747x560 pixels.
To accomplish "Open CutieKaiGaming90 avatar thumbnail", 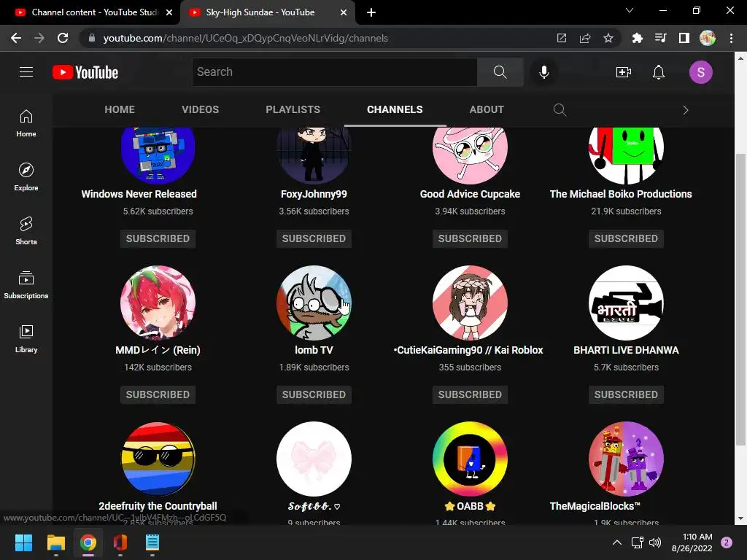I will [x=470, y=303].
